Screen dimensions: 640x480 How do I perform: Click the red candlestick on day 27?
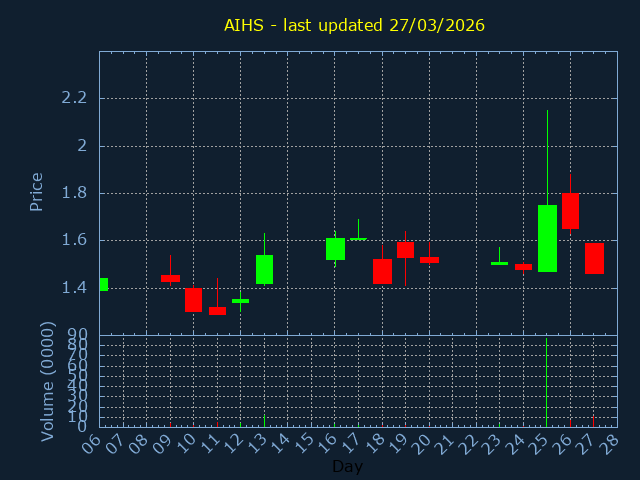point(594,258)
